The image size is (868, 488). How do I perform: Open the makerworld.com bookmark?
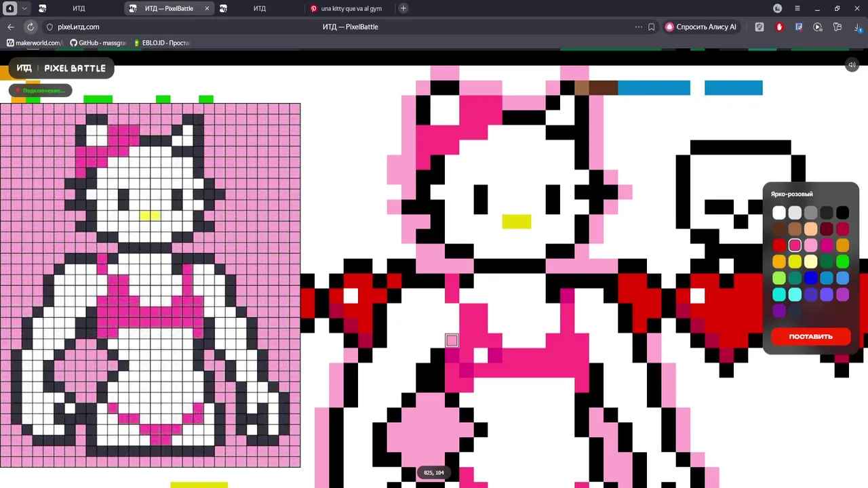(34, 43)
